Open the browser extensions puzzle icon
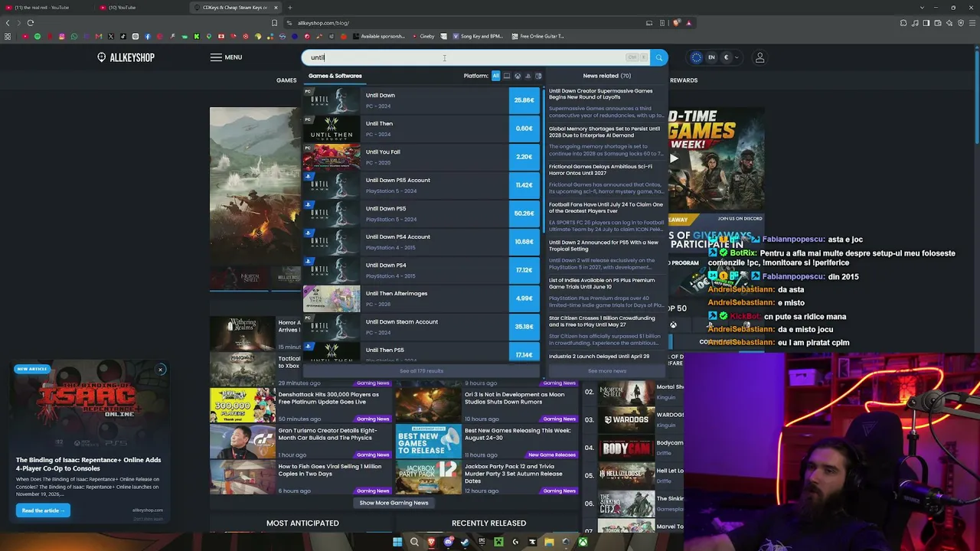This screenshot has height=551, width=980. [904, 23]
